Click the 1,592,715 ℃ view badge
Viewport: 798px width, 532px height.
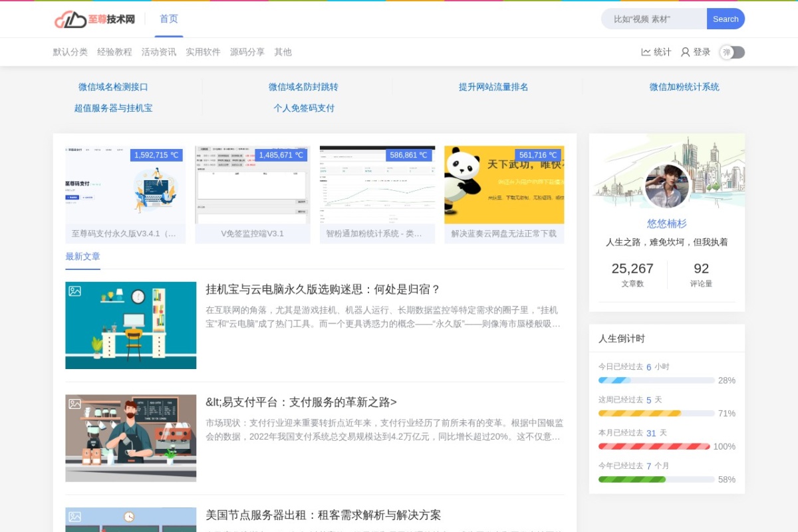tap(156, 155)
